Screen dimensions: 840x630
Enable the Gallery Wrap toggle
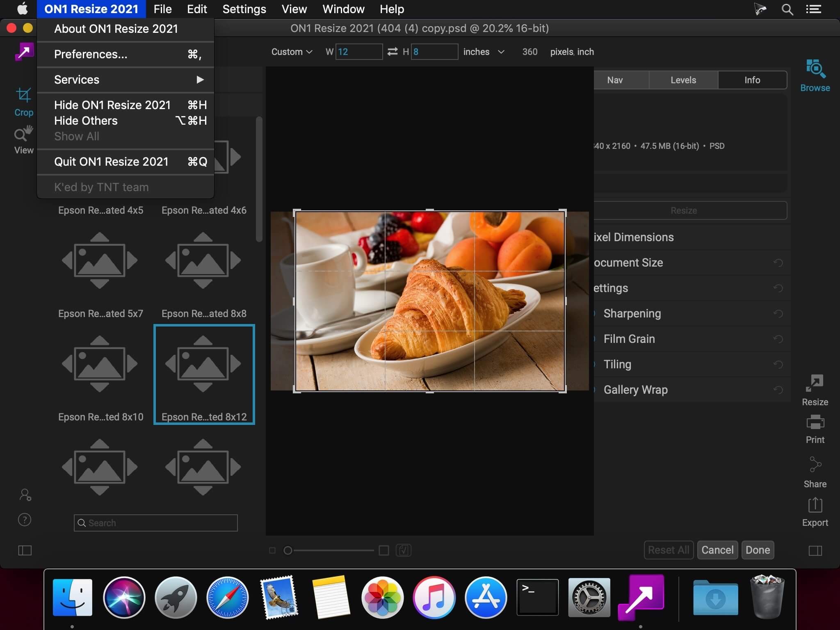595,390
